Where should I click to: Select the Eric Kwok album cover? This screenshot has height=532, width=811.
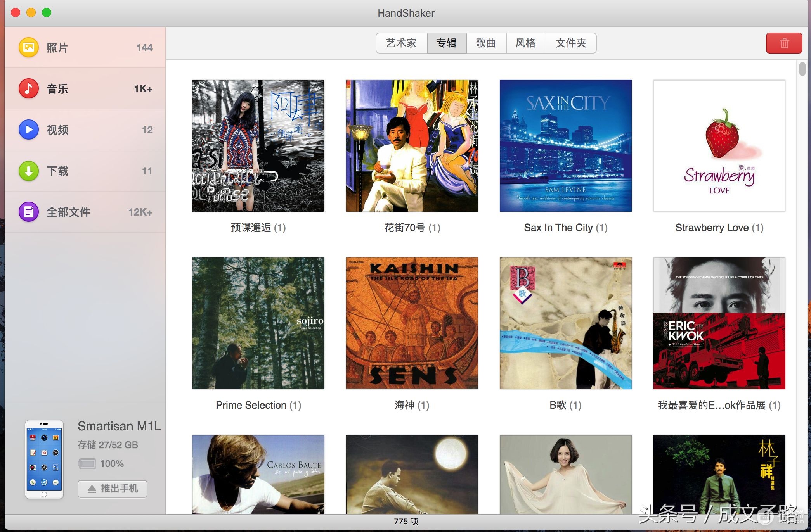pos(719,323)
